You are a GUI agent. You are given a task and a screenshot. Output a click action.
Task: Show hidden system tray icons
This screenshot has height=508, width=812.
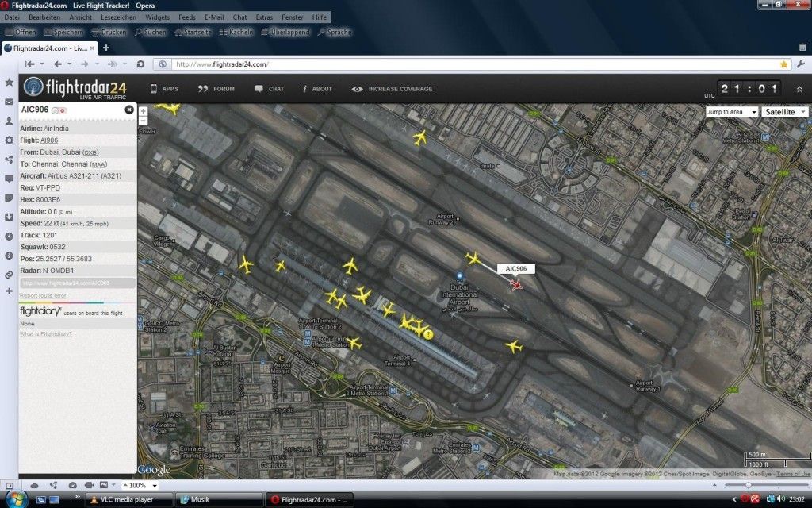733,500
